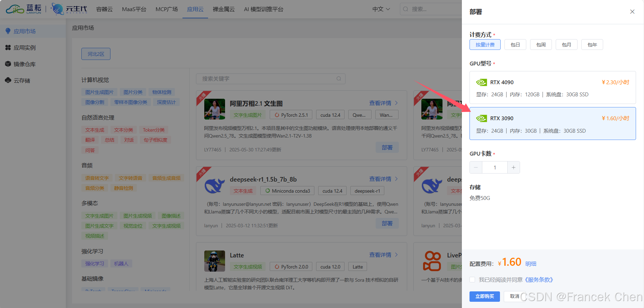The height and width of the screenshot is (308, 644).
Task: Switch to AI 模型训推平台 tab
Action: coord(263,9)
